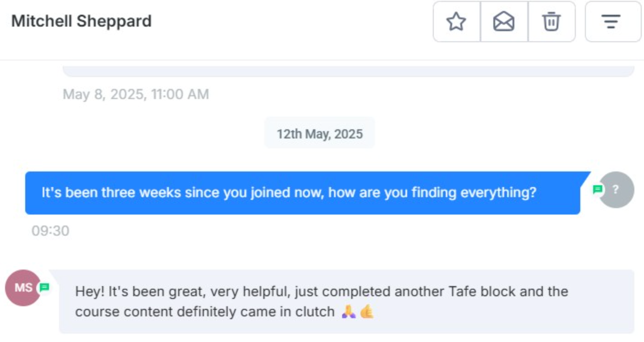
Task: Click green chat icon beside MS avatar
Action: click(44, 287)
